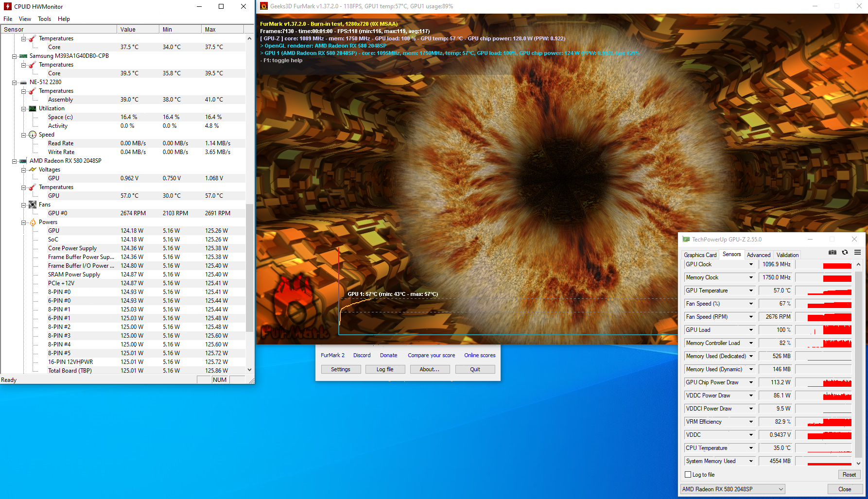Collapse the Samsung M393A1G40DB0-CPB node
The height and width of the screenshot is (499, 868).
(15, 56)
